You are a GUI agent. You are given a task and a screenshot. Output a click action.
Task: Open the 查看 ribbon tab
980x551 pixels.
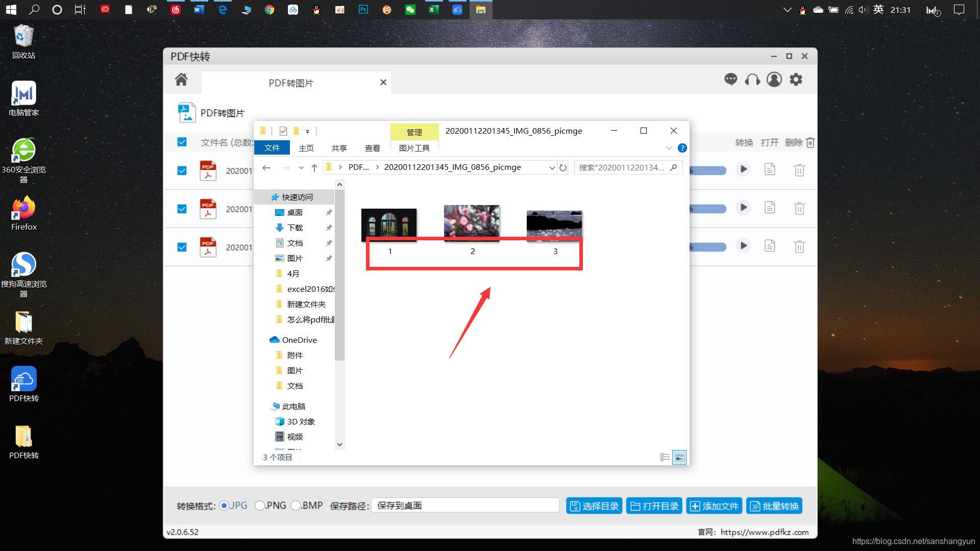tap(372, 148)
